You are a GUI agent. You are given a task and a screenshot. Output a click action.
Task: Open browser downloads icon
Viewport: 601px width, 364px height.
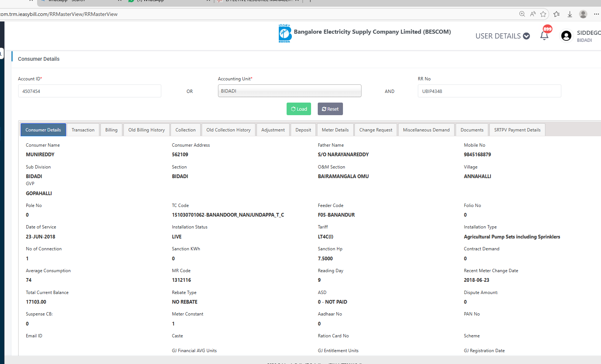570,14
